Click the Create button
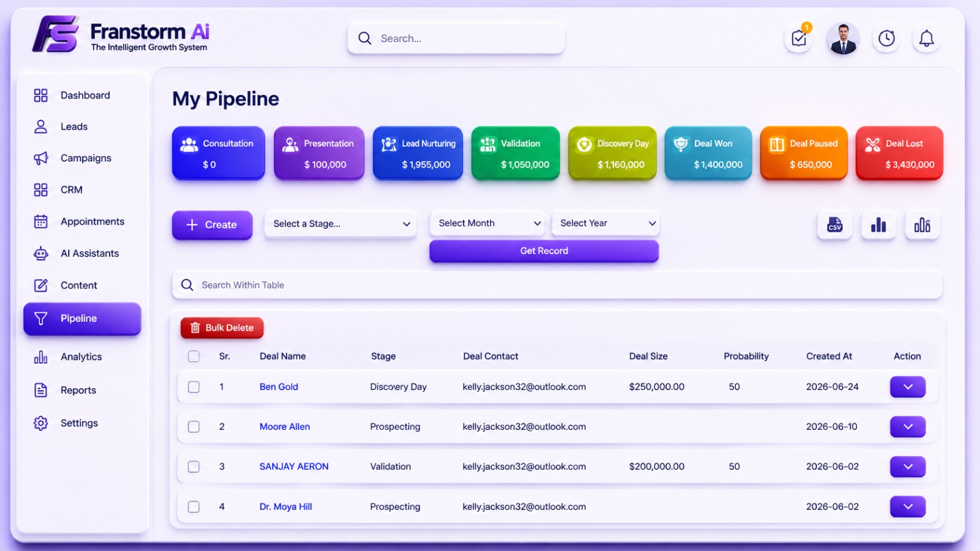980x551 pixels. (x=212, y=225)
